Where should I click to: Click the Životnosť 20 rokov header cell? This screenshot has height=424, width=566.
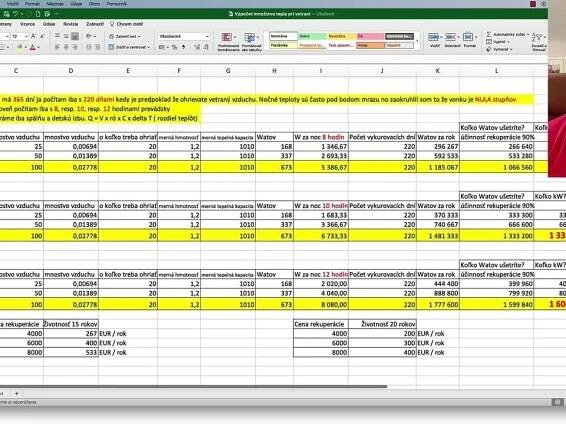tap(382, 324)
